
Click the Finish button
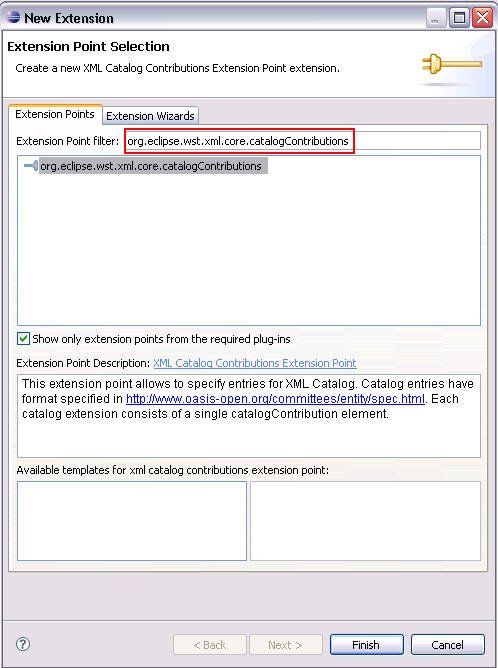point(366,645)
